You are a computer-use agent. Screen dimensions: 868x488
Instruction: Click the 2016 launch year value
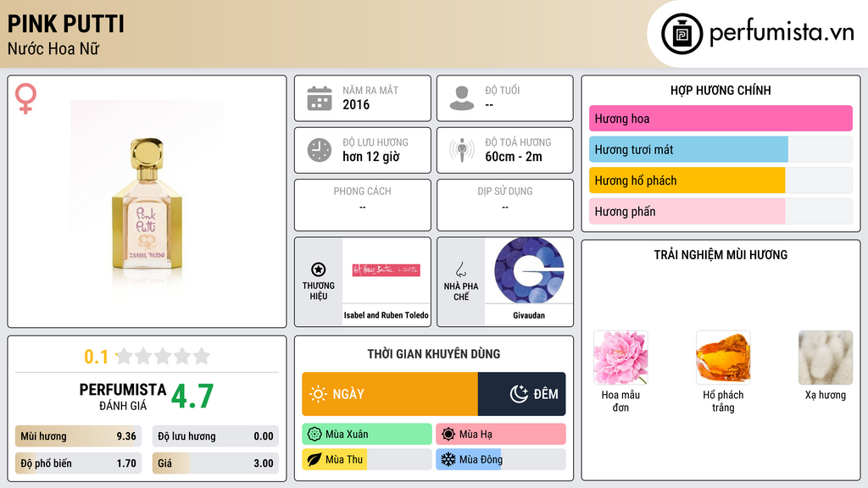pos(356,104)
